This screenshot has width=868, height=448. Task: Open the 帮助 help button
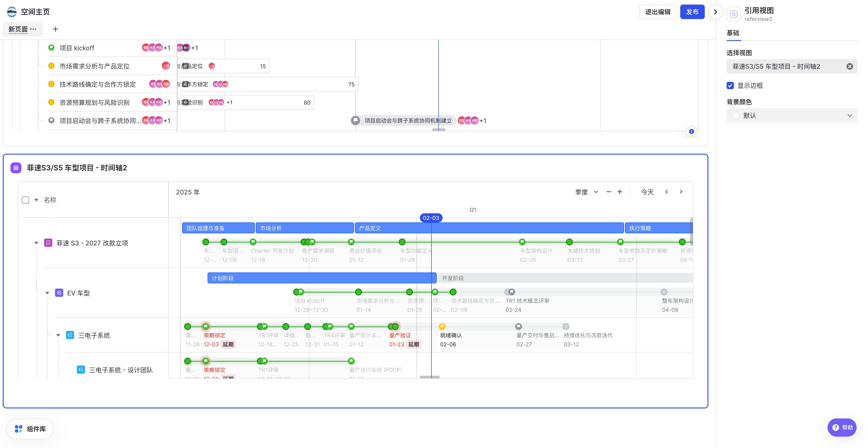[842, 428]
